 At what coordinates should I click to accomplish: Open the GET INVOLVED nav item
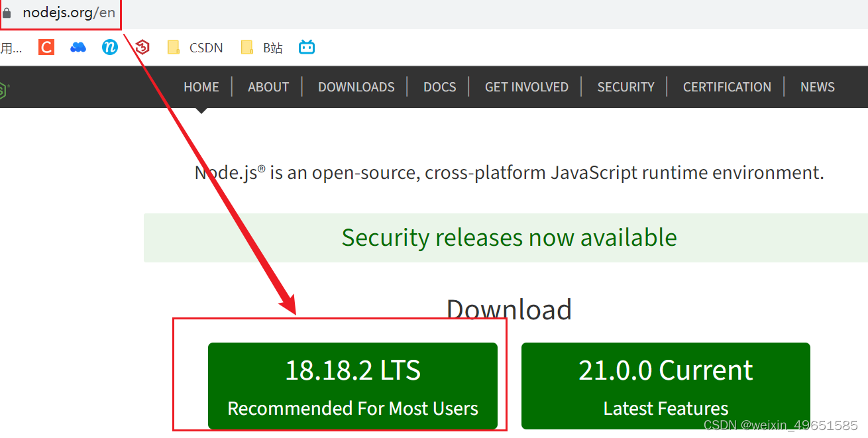[x=527, y=87]
